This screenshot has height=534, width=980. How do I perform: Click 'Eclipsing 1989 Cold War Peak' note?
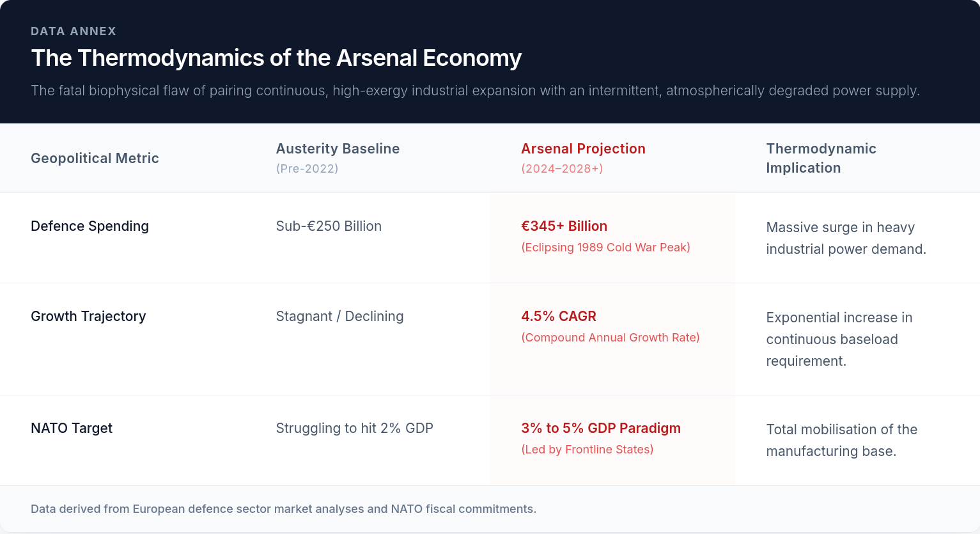coord(605,247)
